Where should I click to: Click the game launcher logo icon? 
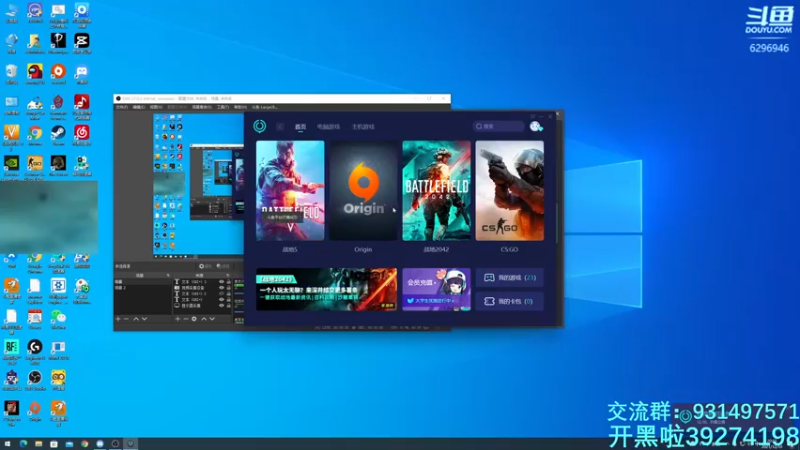point(260,126)
